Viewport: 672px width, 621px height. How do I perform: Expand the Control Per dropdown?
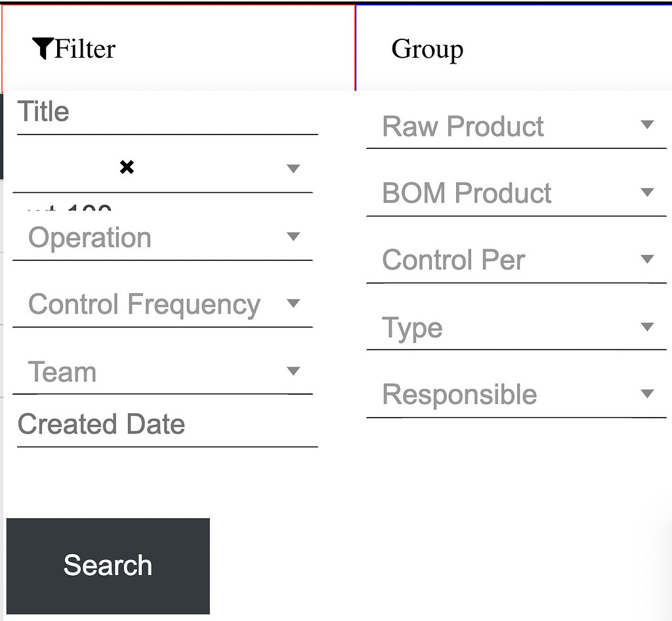[505, 260]
